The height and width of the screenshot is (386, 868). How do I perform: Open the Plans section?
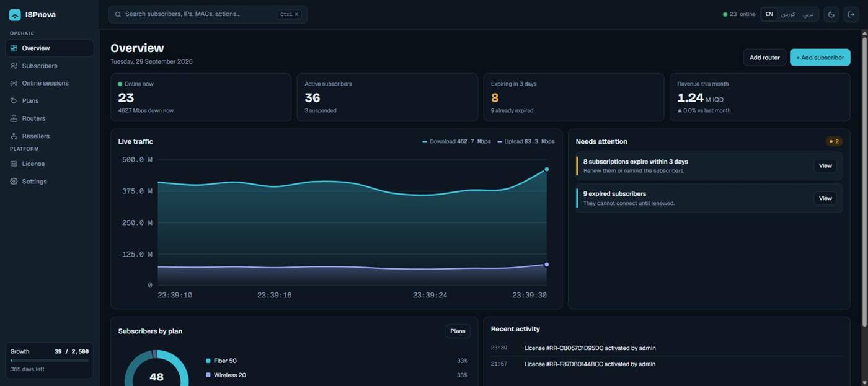(x=50, y=100)
